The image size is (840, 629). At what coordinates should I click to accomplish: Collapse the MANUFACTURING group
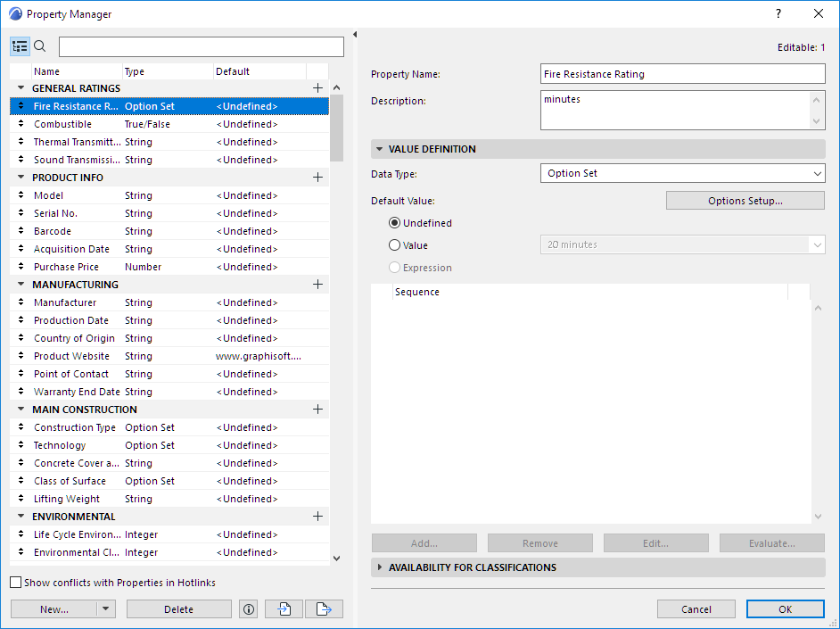point(21,285)
